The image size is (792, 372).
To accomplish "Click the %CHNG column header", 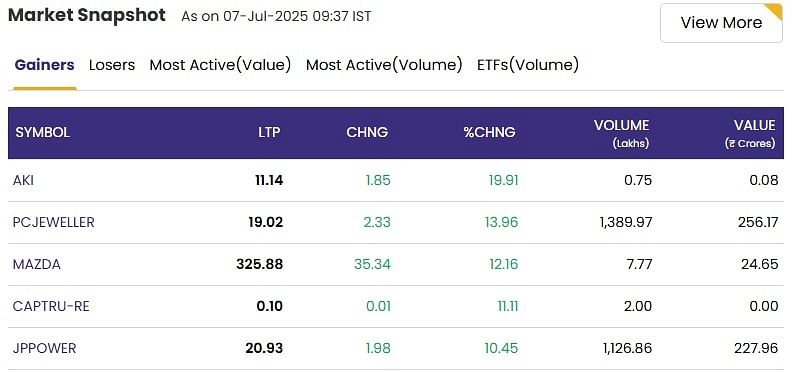I will click(x=489, y=132).
